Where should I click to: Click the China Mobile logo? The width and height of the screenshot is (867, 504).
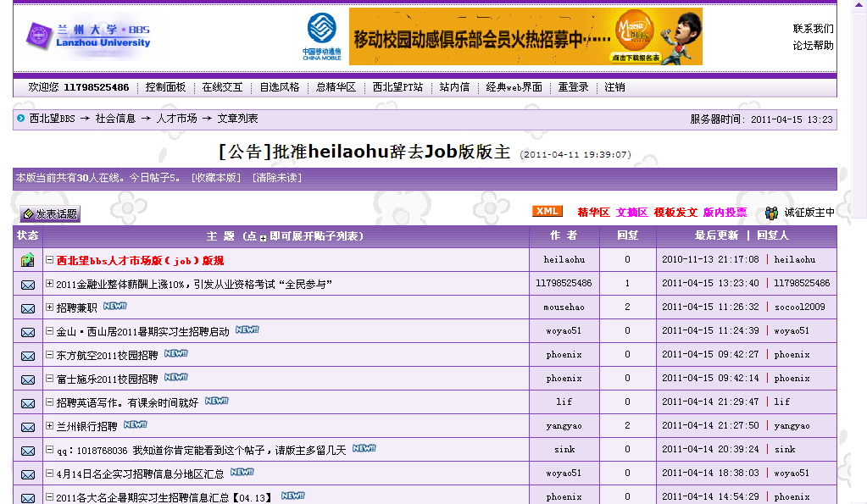coord(321,37)
